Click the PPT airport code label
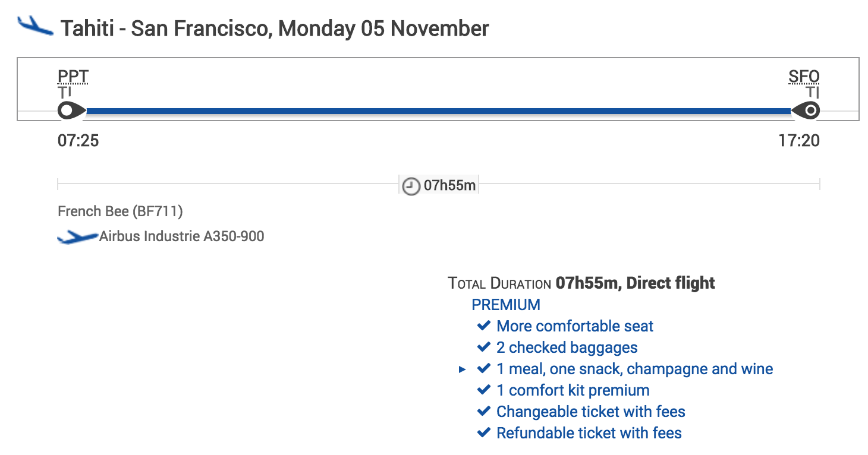This screenshot has height=455, width=868. coord(73,77)
